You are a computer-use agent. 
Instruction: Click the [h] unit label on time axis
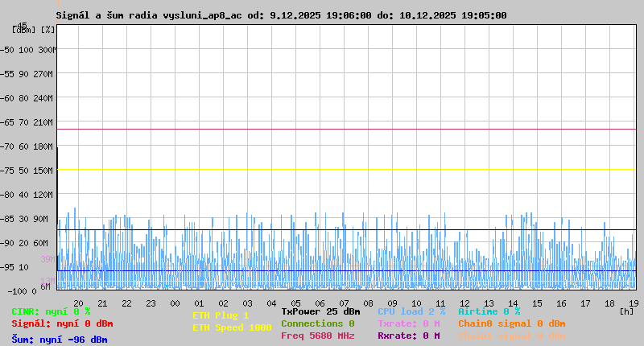pos(627,310)
